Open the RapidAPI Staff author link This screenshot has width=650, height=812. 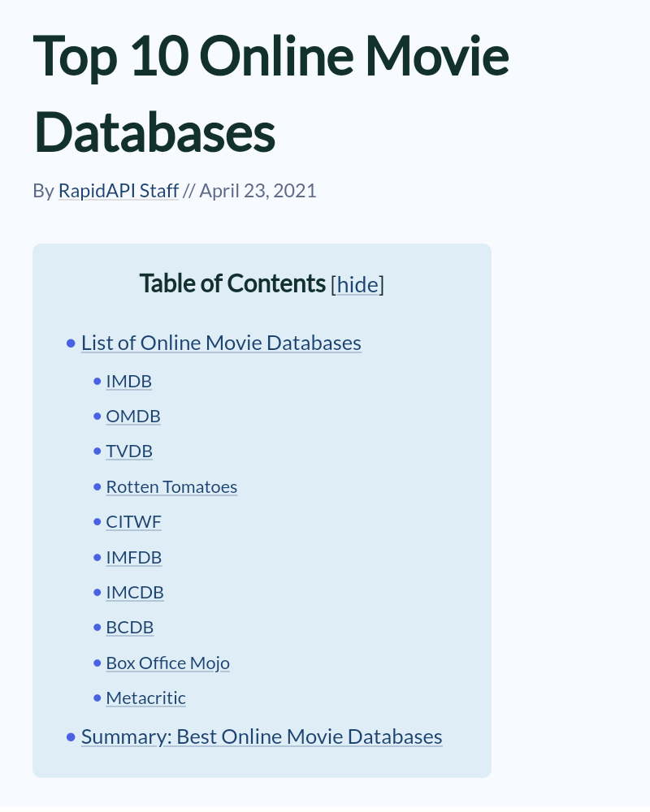pos(118,191)
